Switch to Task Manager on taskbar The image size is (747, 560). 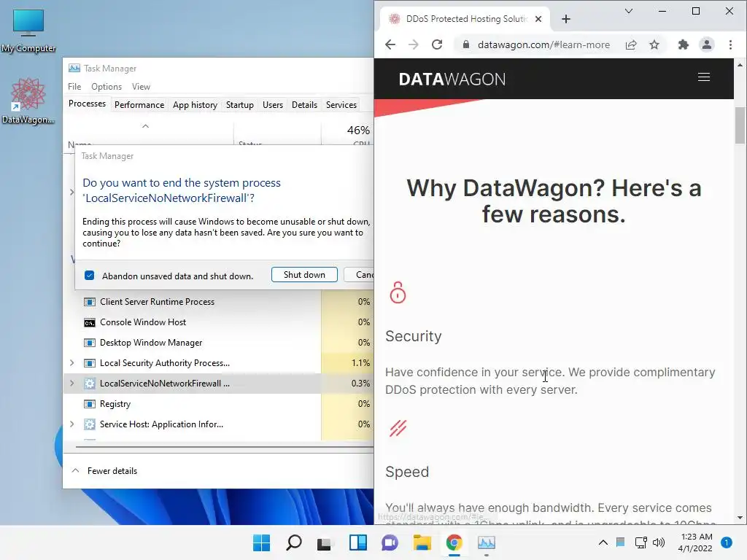[x=487, y=542]
